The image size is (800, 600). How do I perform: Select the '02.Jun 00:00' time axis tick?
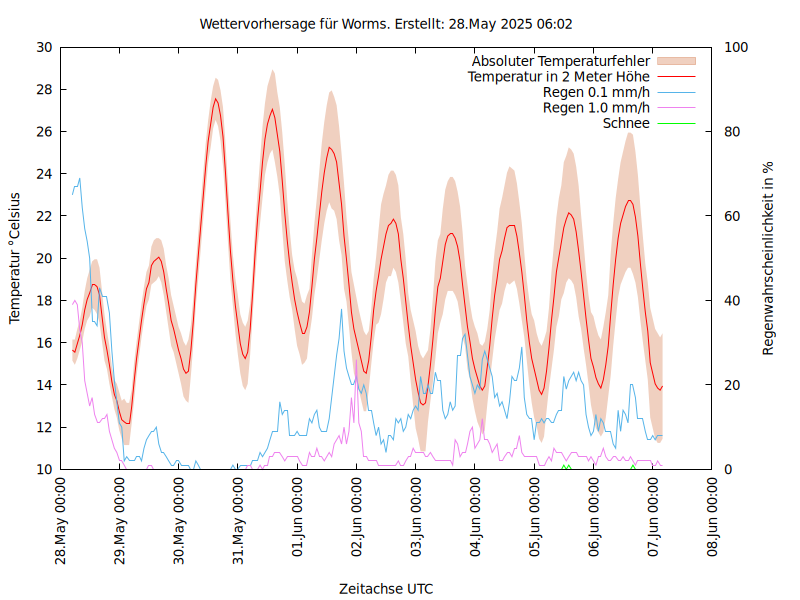tap(358, 521)
